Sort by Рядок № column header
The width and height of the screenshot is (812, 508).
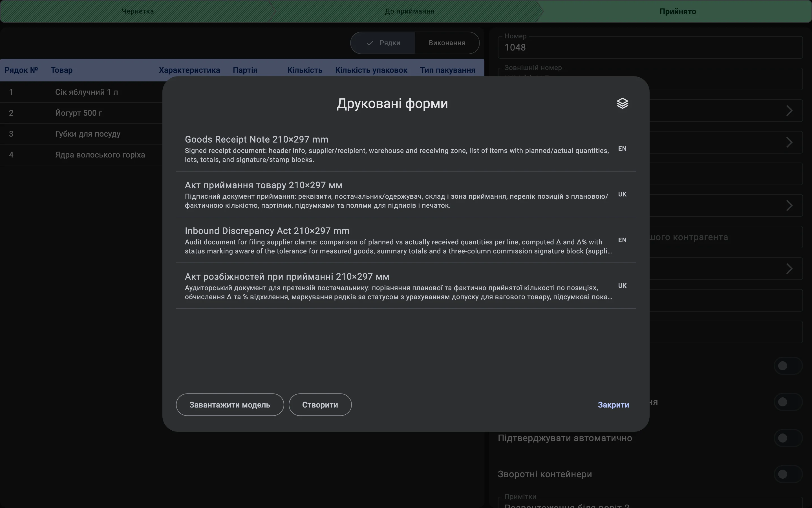(x=21, y=70)
